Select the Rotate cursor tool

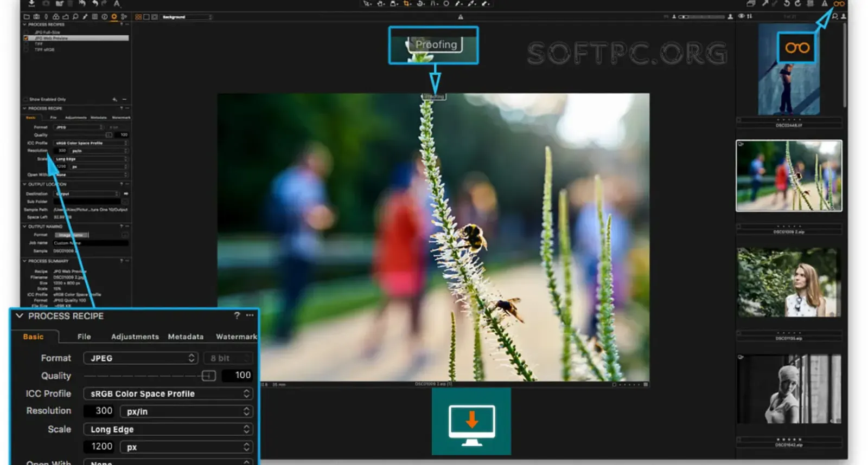(x=420, y=4)
